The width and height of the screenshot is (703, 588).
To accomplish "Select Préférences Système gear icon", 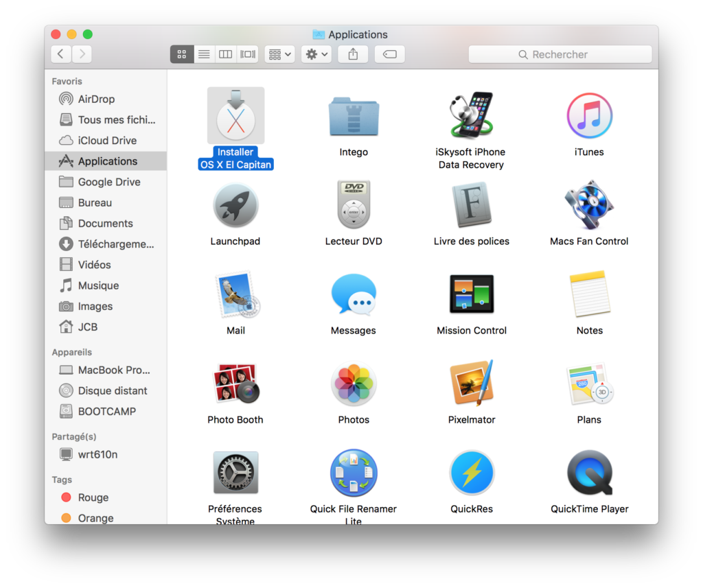I will click(236, 472).
